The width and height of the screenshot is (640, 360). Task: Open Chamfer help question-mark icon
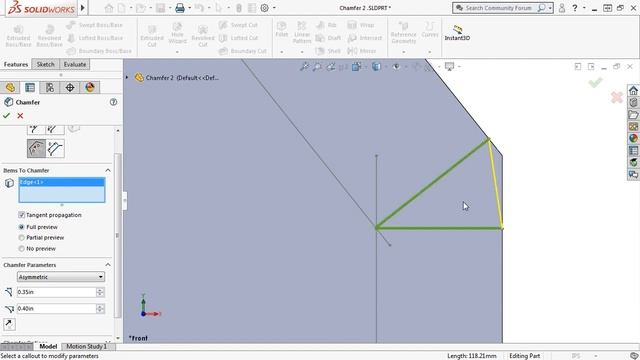click(113, 102)
